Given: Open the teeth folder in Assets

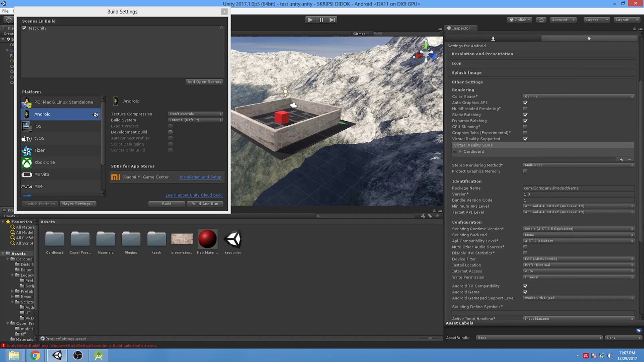Looking at the screenshot, I should 156,239.
